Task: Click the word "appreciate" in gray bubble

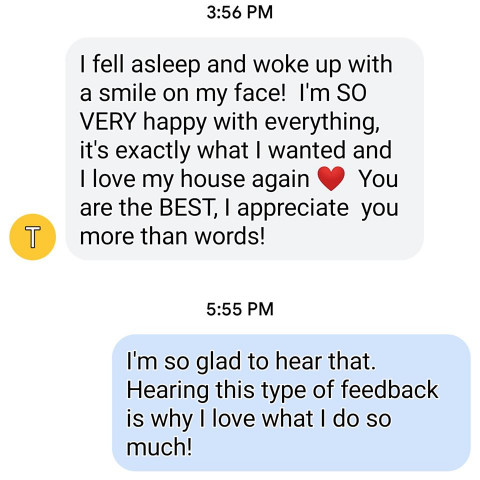Action: [293, 209]
